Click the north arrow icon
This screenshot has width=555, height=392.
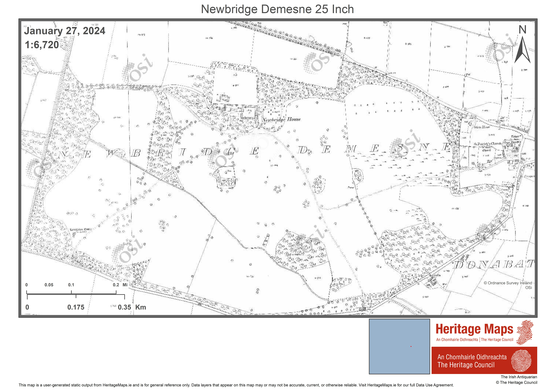[522, 50]
